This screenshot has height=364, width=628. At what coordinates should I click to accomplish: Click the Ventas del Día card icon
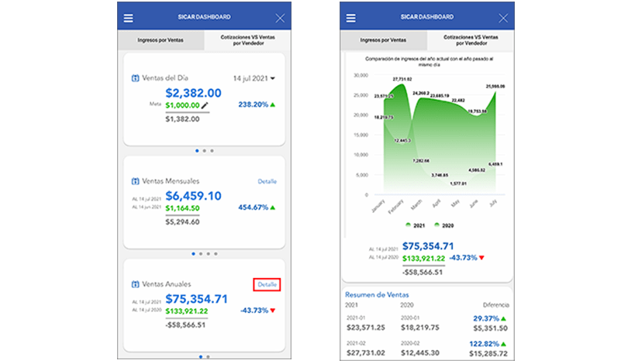pos(136,78)
